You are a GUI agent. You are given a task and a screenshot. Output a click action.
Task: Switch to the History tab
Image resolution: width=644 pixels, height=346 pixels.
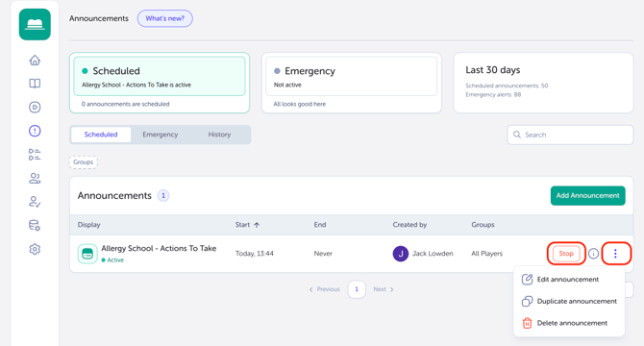[x=219, y=135]
